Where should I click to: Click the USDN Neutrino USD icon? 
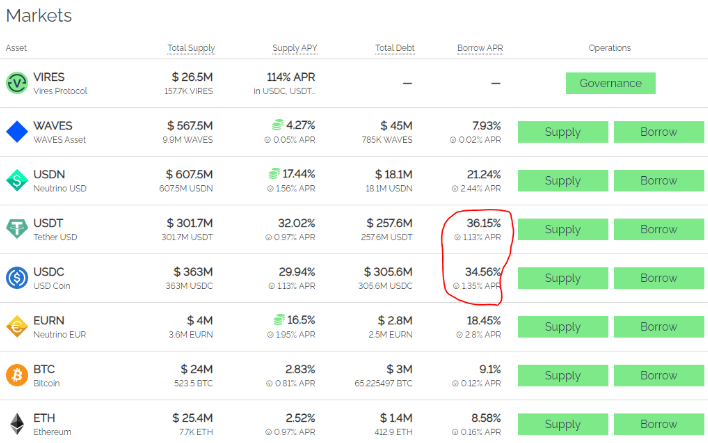click(17, 180)
